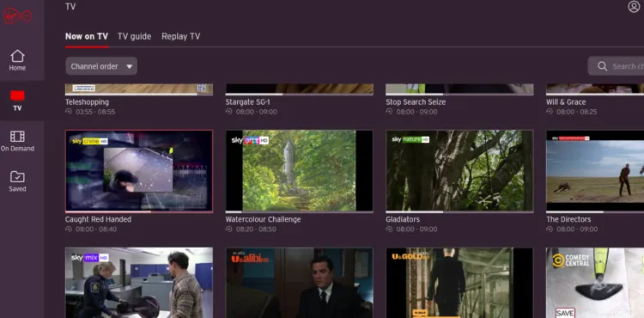
Task: Open Watercolour Challenge thumbnail
Action: click(x=299, y=170)
